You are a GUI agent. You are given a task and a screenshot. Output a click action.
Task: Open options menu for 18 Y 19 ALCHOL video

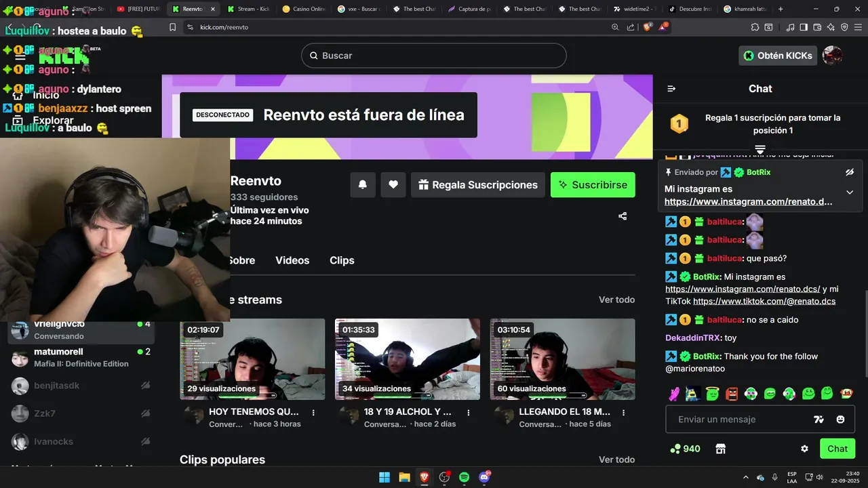[x=469, y=412]
